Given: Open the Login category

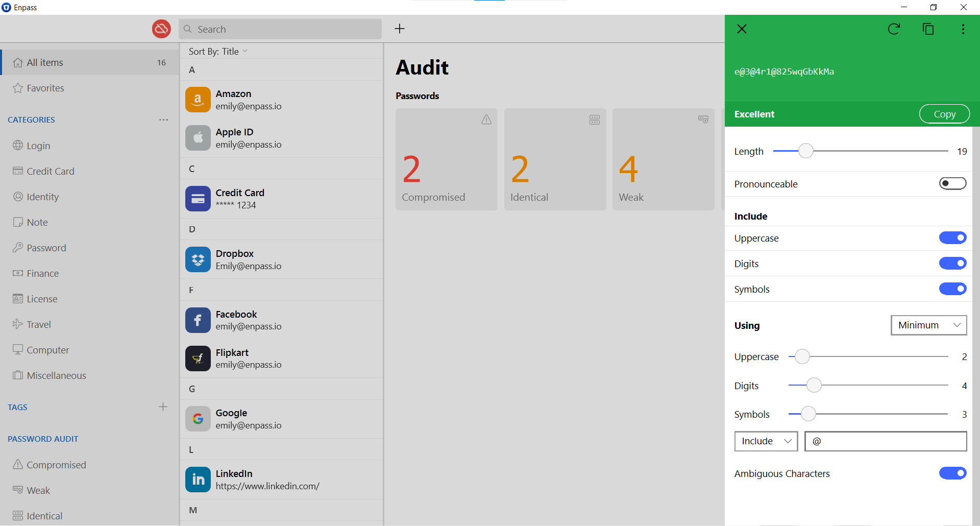Looking at the screenshot, I should (90, 146).
